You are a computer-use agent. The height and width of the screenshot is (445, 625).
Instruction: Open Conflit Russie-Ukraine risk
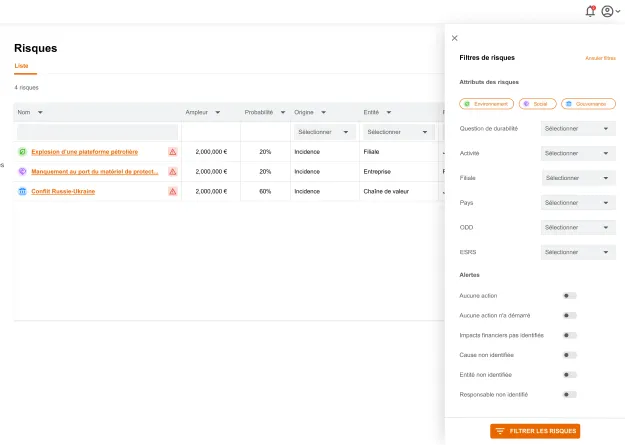[x=63, y=191]
